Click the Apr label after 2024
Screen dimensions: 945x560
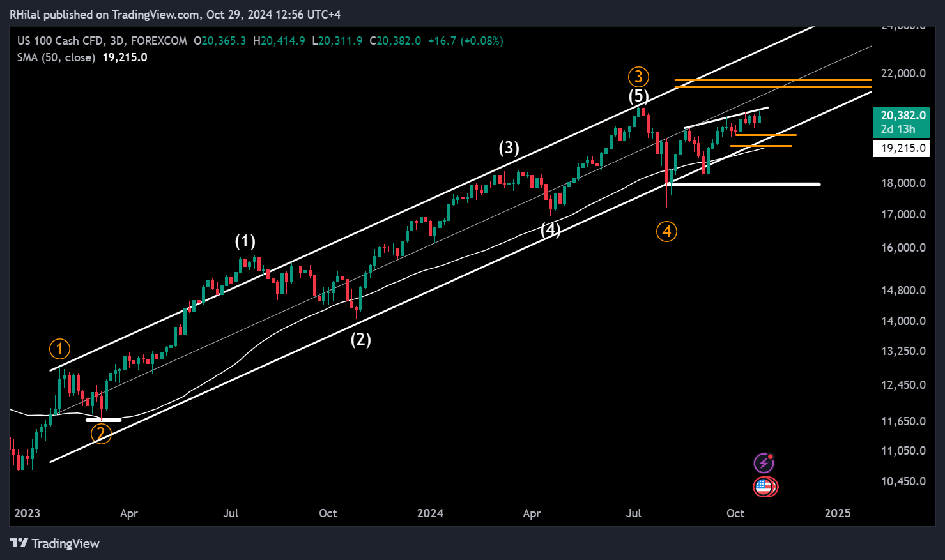[532, 513]
